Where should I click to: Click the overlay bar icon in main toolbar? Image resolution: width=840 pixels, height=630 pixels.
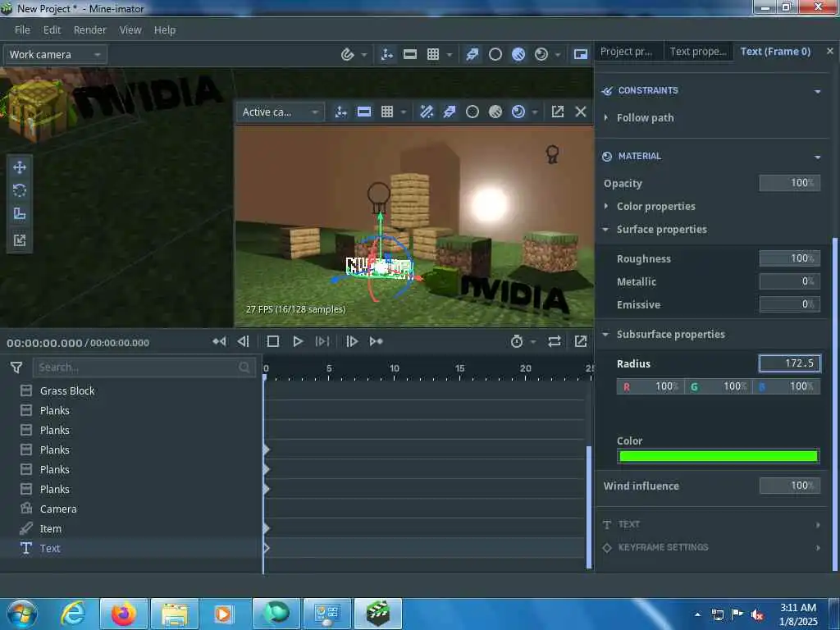coord(410,54)
